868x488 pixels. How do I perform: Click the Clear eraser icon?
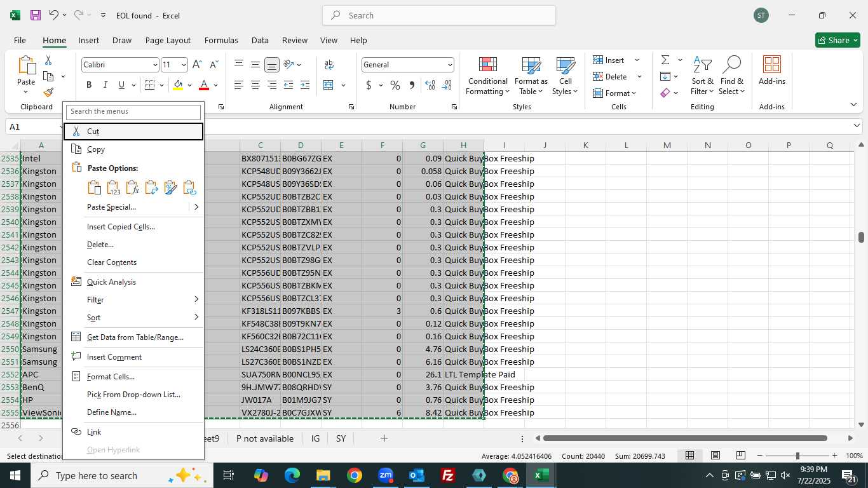pyautogui.click(x=665, y=93)
